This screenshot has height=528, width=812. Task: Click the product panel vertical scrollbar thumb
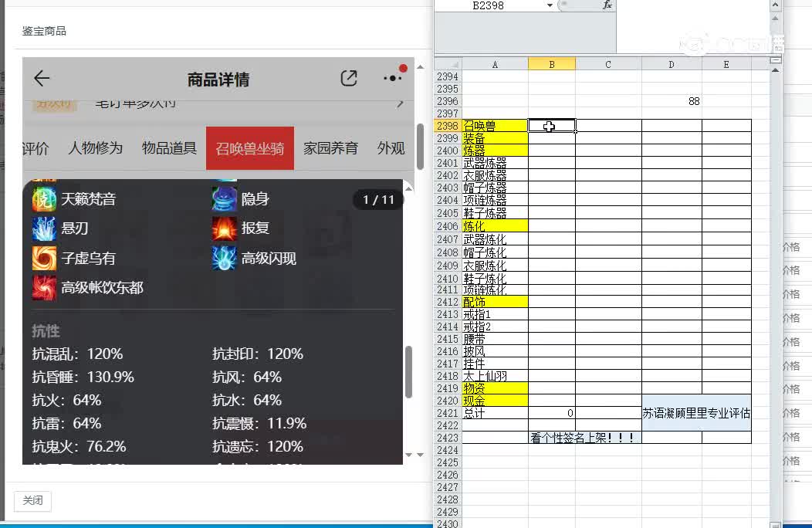coord(421,147)
